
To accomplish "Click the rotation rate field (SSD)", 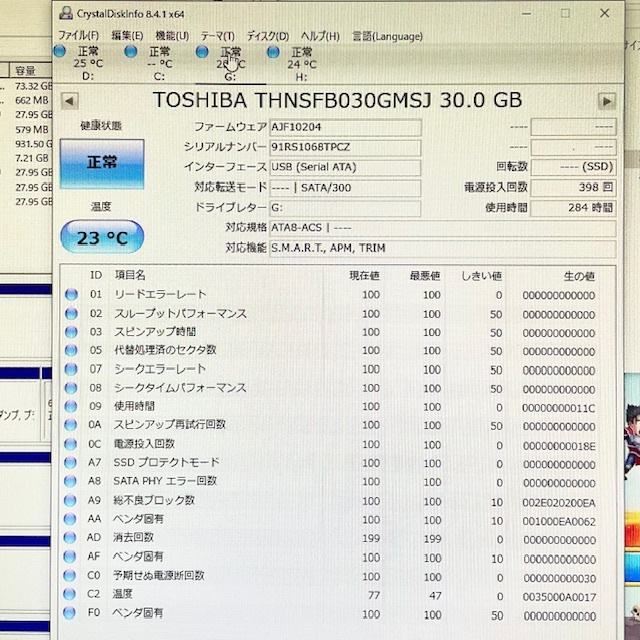I will (x=573, y=167).
